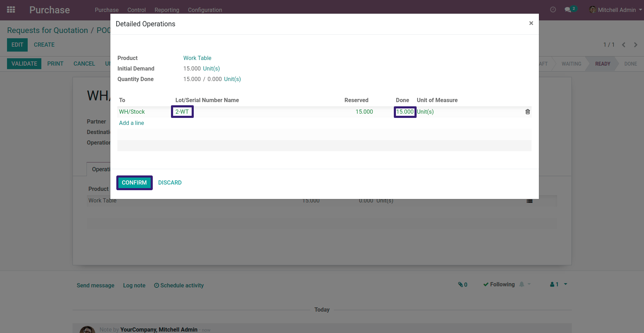Screen dimensions: 644x333
Task: Open Mitchell Admin user menu
Action: (616, 10)
